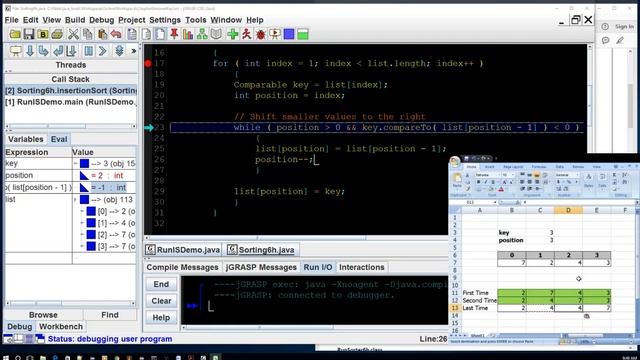Click the Run to Cursor arrow icon
This screenshot has height=360, width=640.
pos(72,51)
